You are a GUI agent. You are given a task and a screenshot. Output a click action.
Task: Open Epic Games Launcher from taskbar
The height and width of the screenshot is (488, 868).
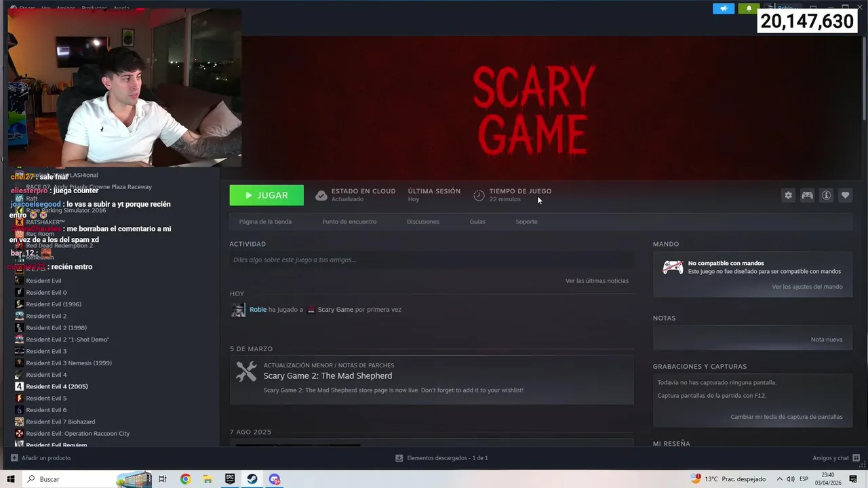click(x=230, y=479)
